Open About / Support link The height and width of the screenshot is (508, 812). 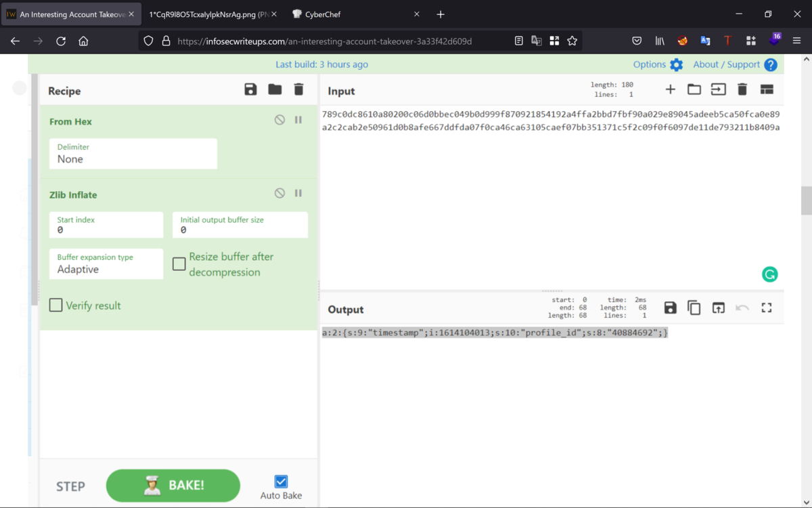[x=735, y=64]
